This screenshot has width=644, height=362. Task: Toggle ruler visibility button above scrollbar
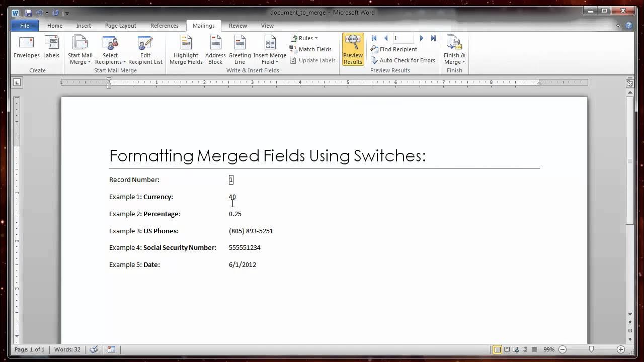coord(630,83)
